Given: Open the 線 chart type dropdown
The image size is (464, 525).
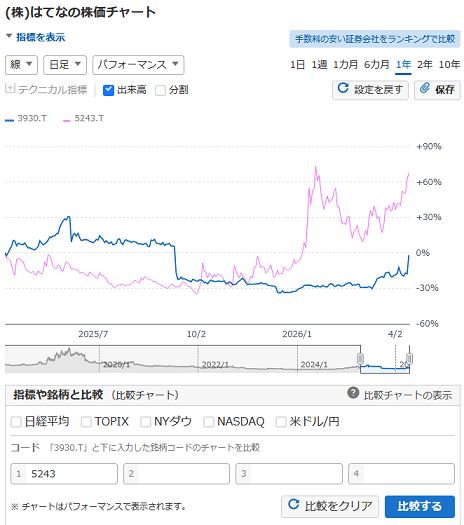Looking at the screenshot, I should tap(21, 65).
